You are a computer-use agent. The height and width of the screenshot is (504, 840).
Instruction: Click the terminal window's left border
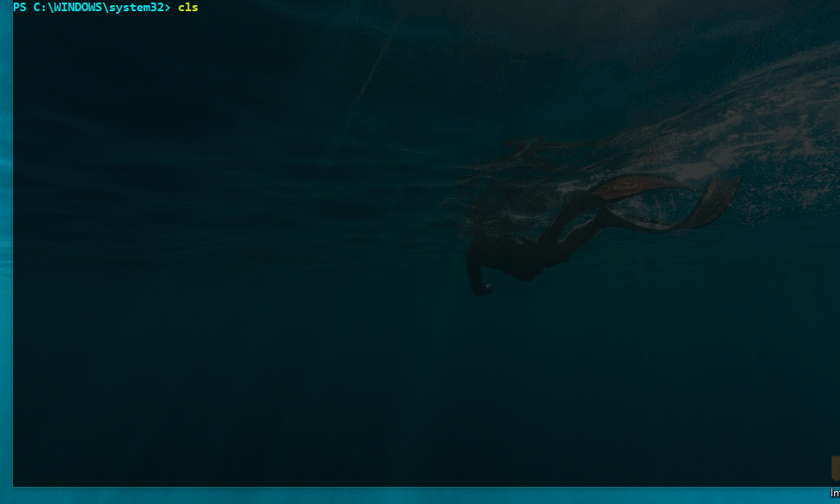(x=12, y=258)
